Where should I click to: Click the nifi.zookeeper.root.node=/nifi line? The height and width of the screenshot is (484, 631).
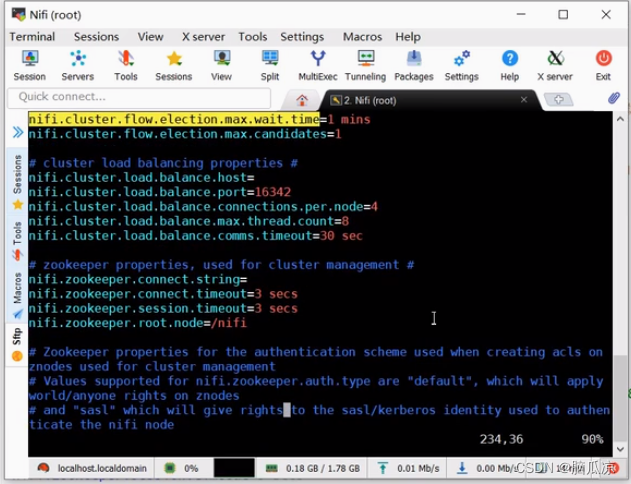pyautogui.click(x=138, y=323)
